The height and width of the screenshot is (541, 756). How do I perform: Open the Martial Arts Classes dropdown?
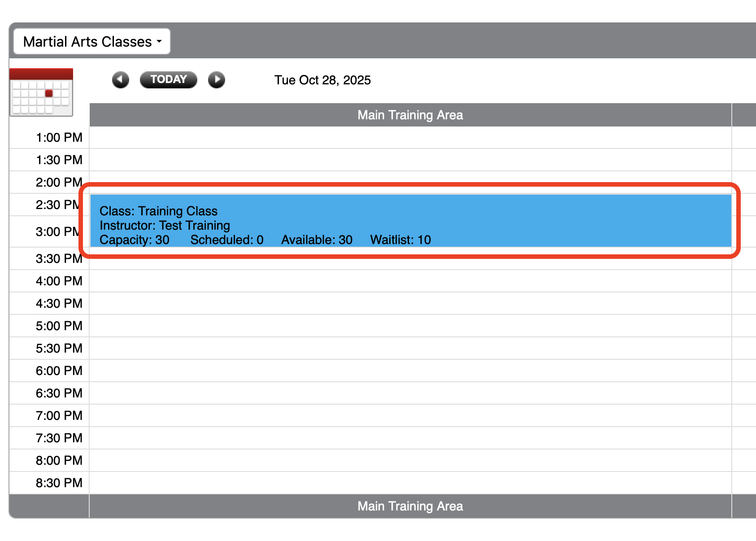point(91,41)
